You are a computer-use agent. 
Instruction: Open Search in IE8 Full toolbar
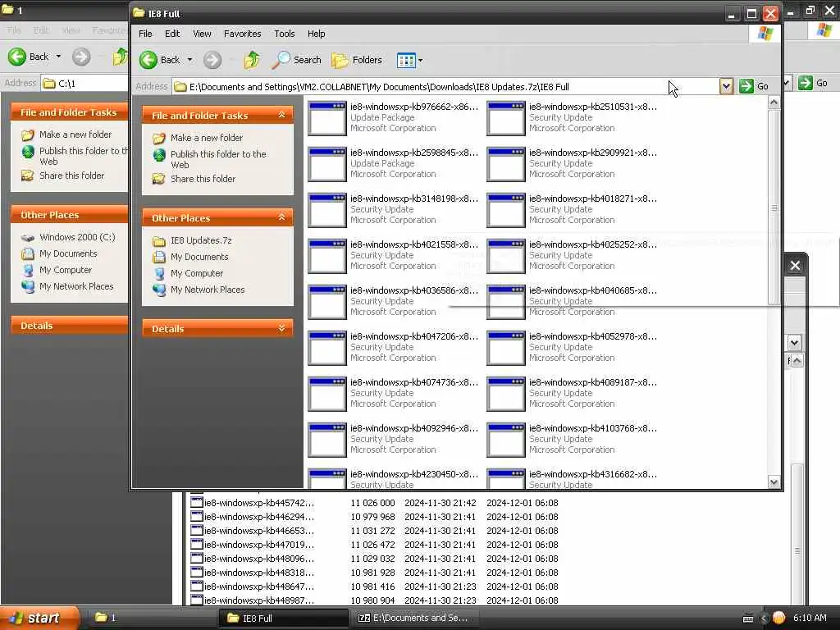[x=296, y=60]
